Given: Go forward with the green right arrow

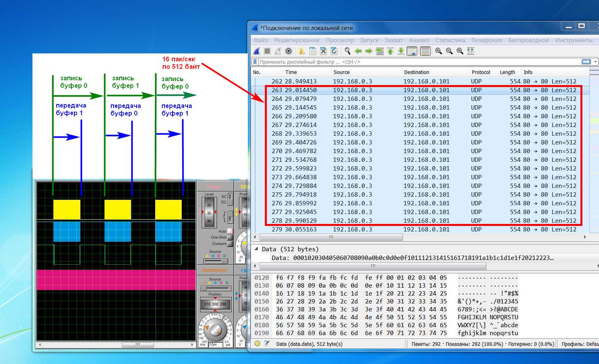Looking at the screenshot, I should point(369,51).
